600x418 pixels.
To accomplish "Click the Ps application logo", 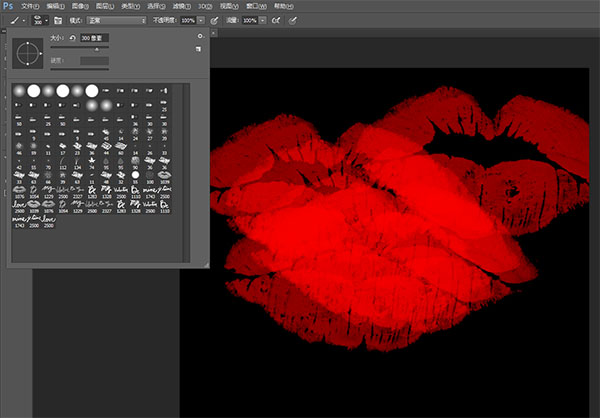I will coord(8,5).
